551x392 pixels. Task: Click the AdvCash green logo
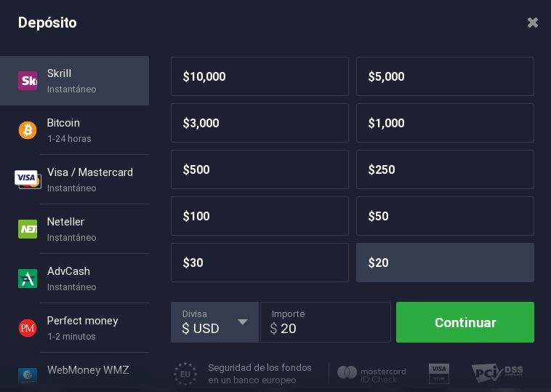[x=28, y=279]
